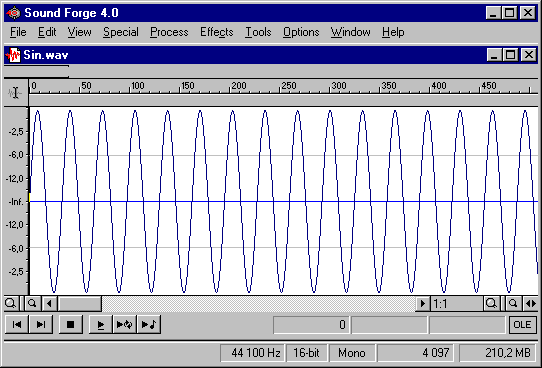542x368 pixels.
Task: Open the Special menu
Action: coord(121,32)
